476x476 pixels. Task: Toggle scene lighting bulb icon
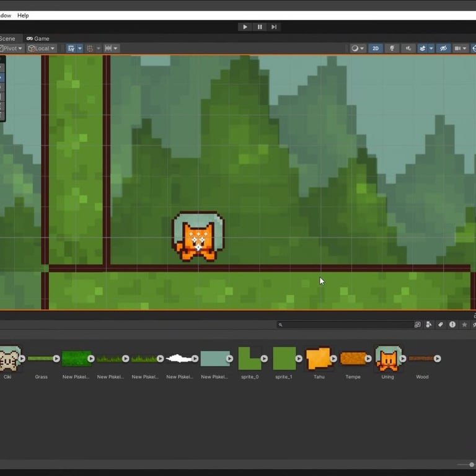click(392, 48)
